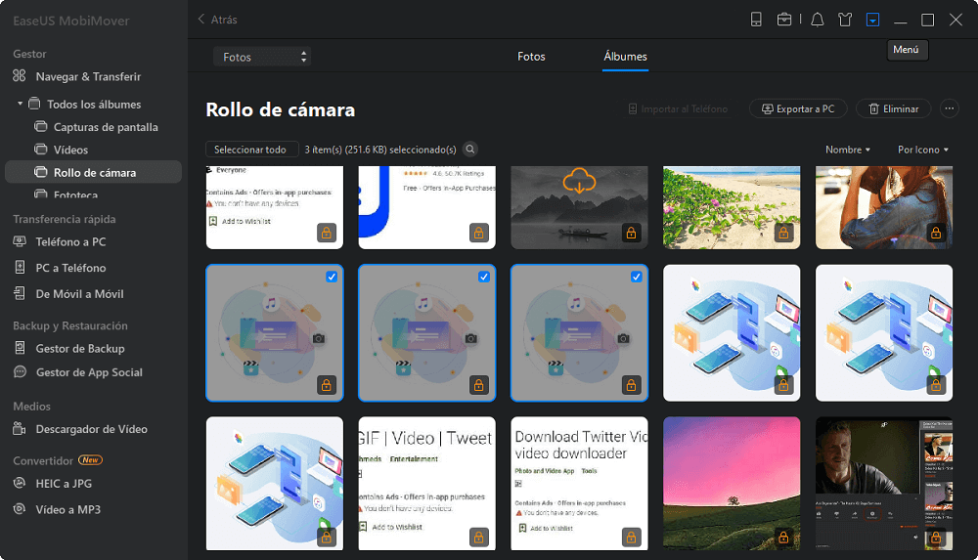Open the notifications bell icon
Image resolution: width=978 pixels, height=560 pixels.
817,20
